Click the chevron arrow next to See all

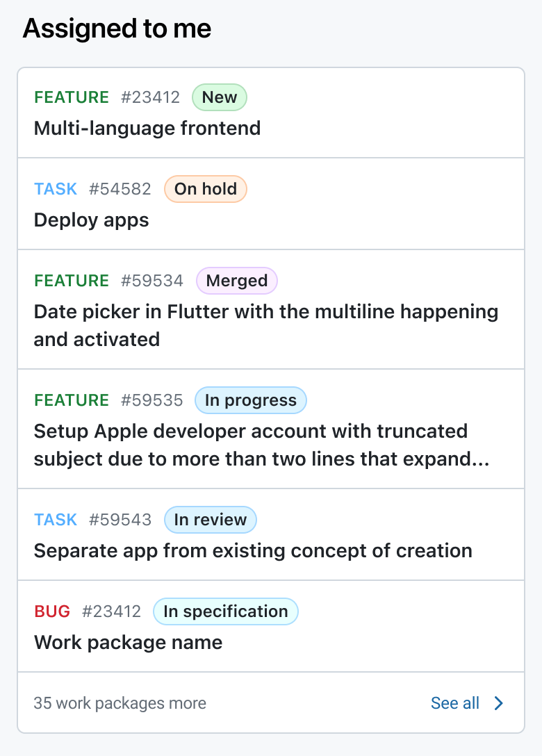click(498, 703)
